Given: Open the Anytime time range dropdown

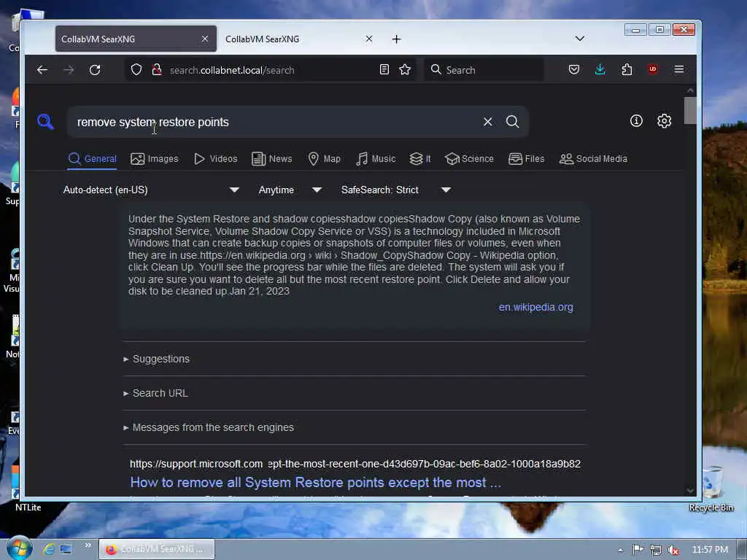Looking at the screenshot, I should (x=290, y=190).
